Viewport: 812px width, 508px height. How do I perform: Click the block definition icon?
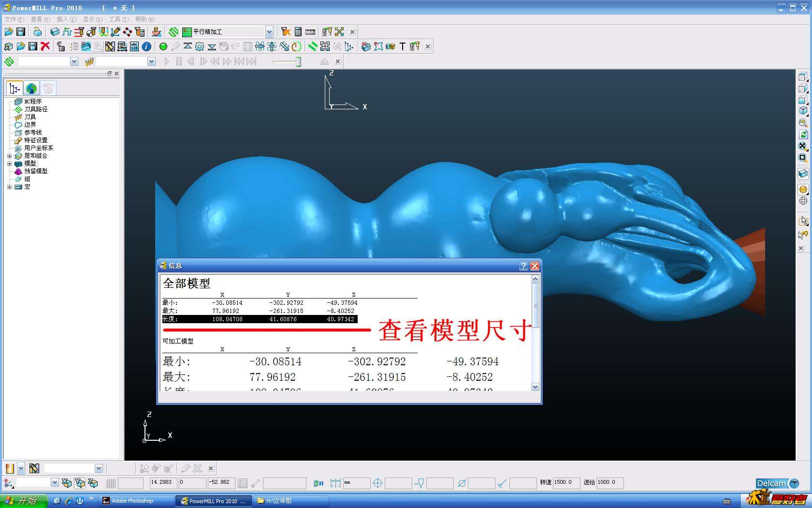tap(55, 32)
